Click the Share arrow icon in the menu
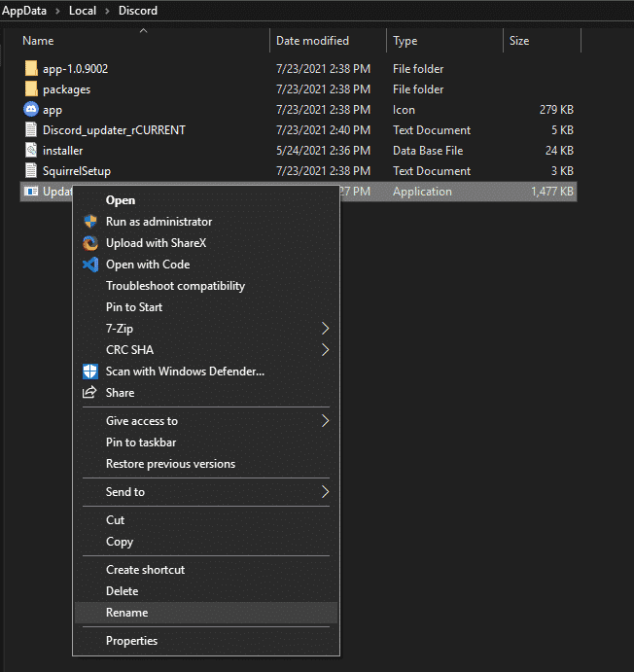Image resolution: width=634 pixels, height=672 pixels. pos(89,392)
